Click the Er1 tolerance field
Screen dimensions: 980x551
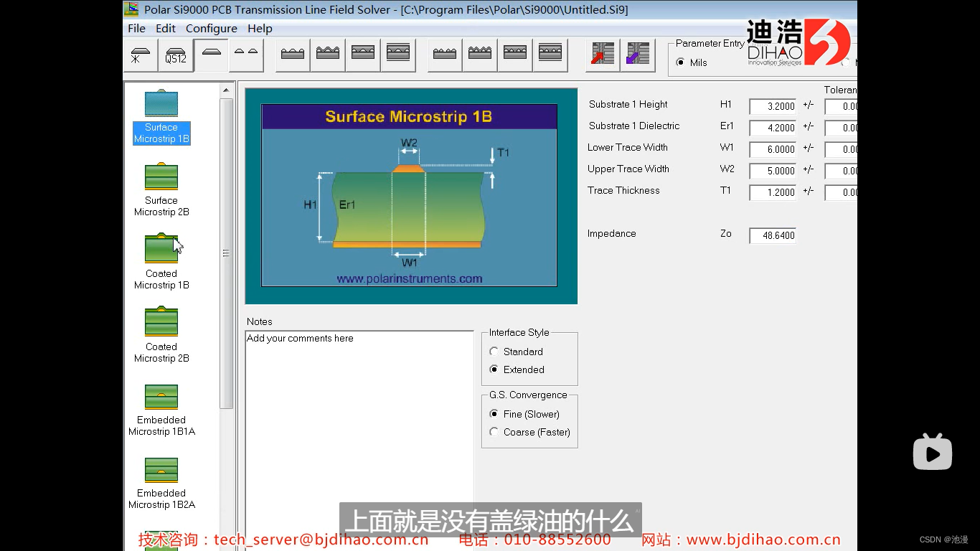(x=841, y=128)
